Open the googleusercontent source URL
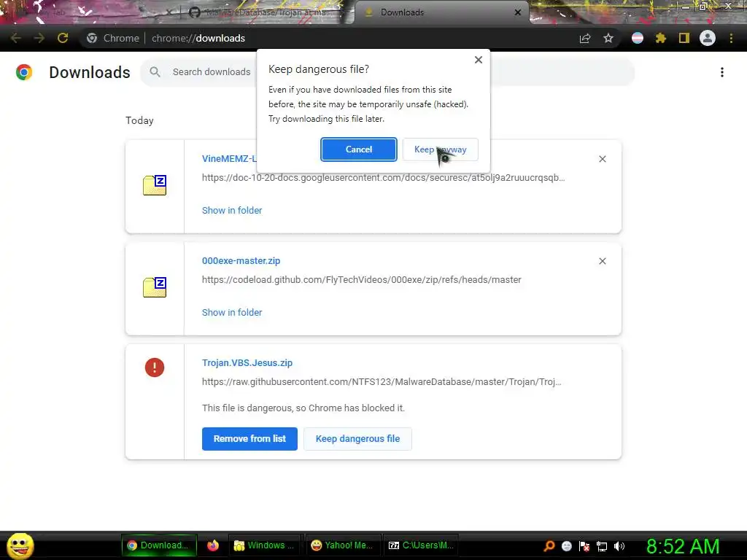Image resolution: width=747 pixels, height=560 pixels. [384, 178]
